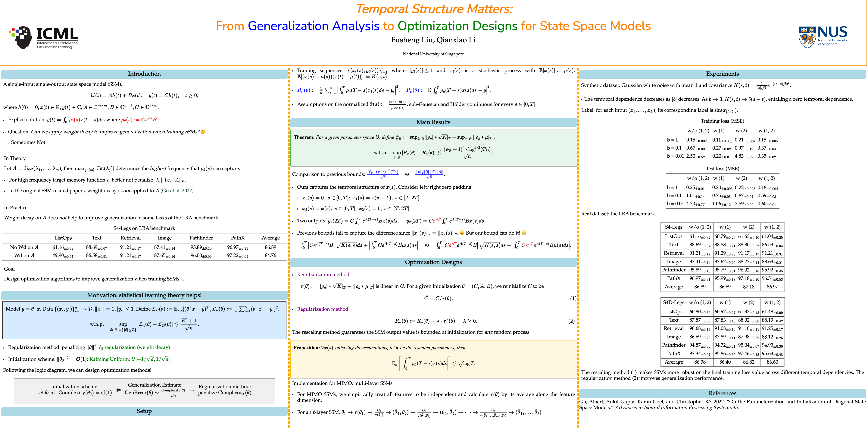The width and height of the screenshot is (868, 430).
Task: Click the neutral face emoji in Main Results
Action: [x=462, y=233]
